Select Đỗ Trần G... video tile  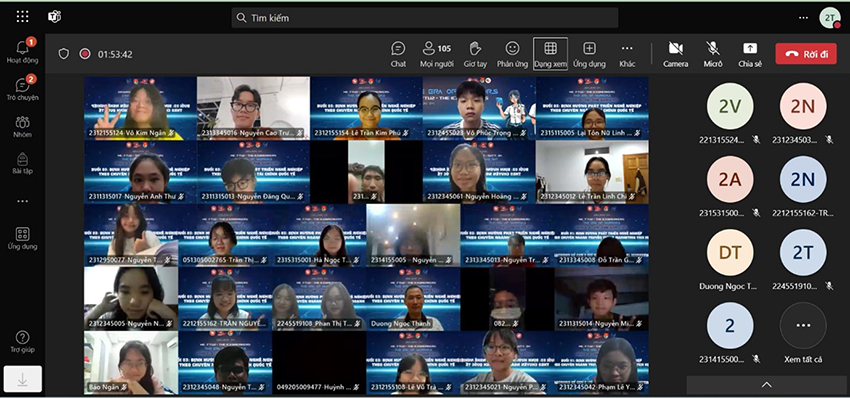602,235
